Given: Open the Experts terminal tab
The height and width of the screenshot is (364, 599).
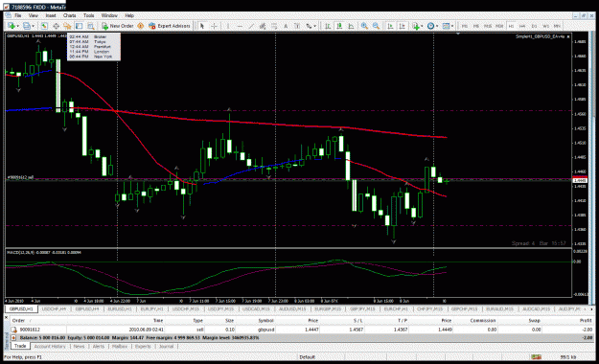Looking at the screenshot, I should click(x=143, y=347).
